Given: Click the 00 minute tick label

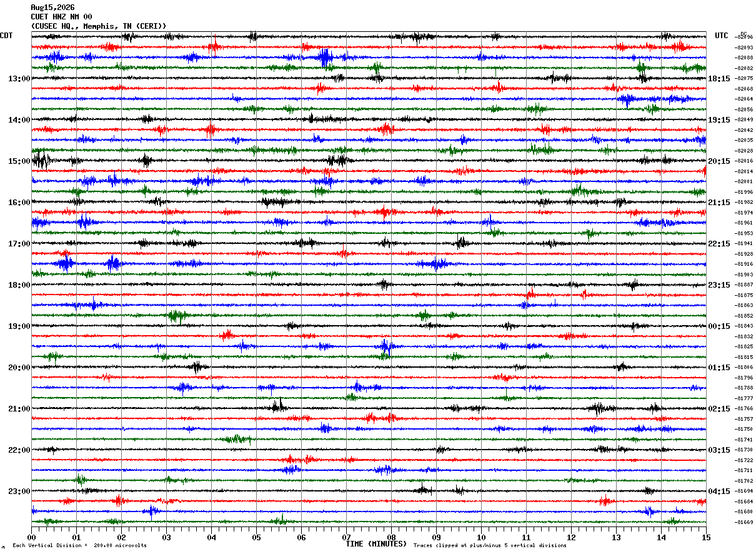Looking at the screenshot, I should [x=31, y=537].
